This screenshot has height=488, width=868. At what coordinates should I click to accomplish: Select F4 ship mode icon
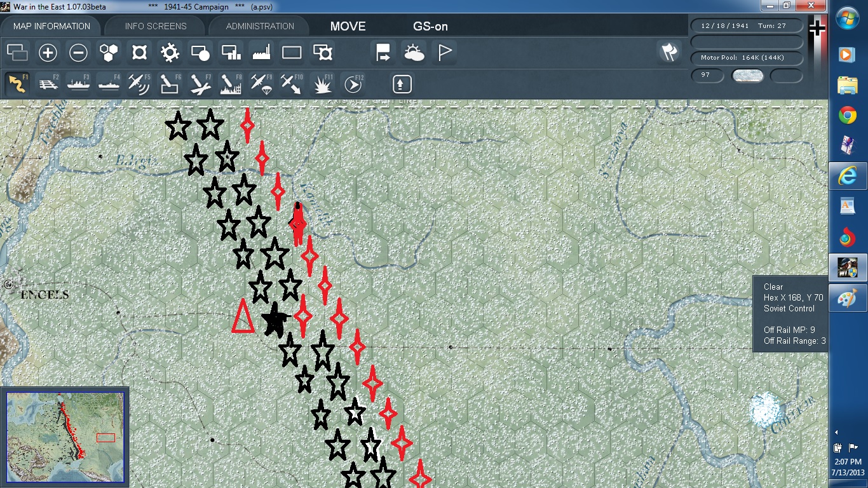click(x=109, y=84)
